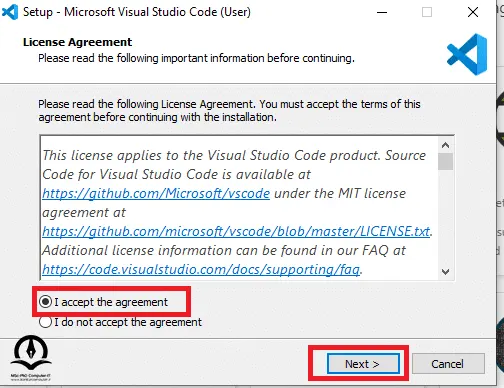Click "Please read the following important information" text
Viewport: 504px width, 388px height.
click(x=196, y=58)
